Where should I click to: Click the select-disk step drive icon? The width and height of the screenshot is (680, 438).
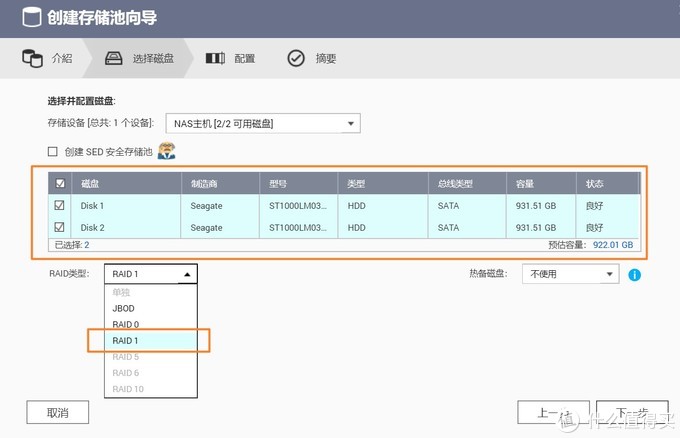tap(114, 58)
